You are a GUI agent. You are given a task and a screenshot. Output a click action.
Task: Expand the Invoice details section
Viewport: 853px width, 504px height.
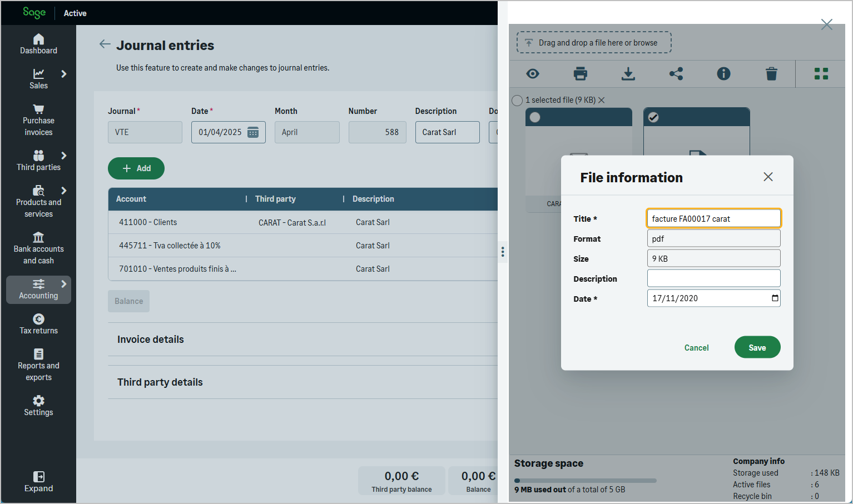click(151, 340)
